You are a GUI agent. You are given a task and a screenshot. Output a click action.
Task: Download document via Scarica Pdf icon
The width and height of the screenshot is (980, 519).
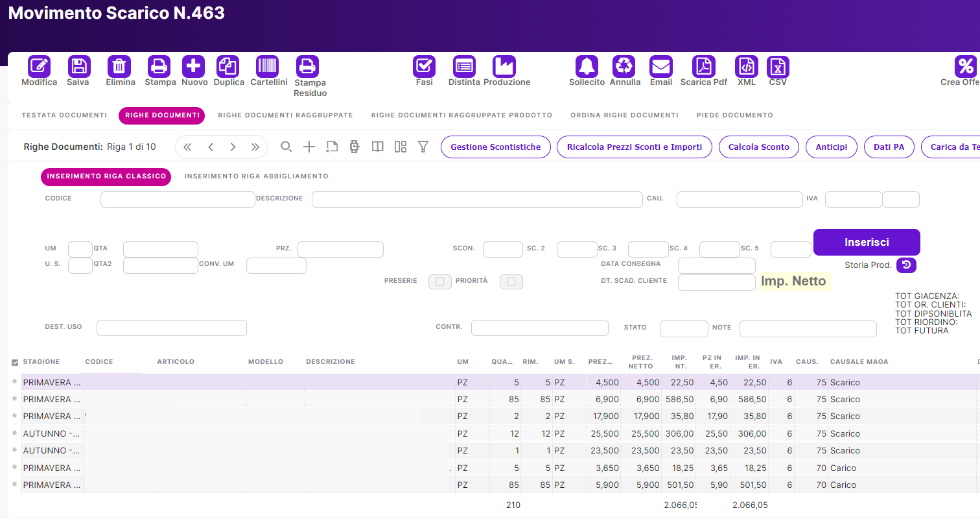coord(703,66)
